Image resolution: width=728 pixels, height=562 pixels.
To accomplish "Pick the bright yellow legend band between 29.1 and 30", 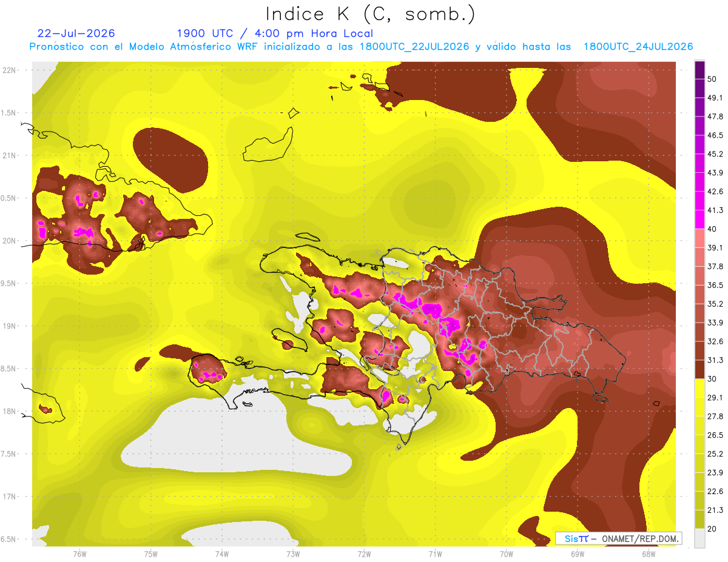I will point(699,388).
